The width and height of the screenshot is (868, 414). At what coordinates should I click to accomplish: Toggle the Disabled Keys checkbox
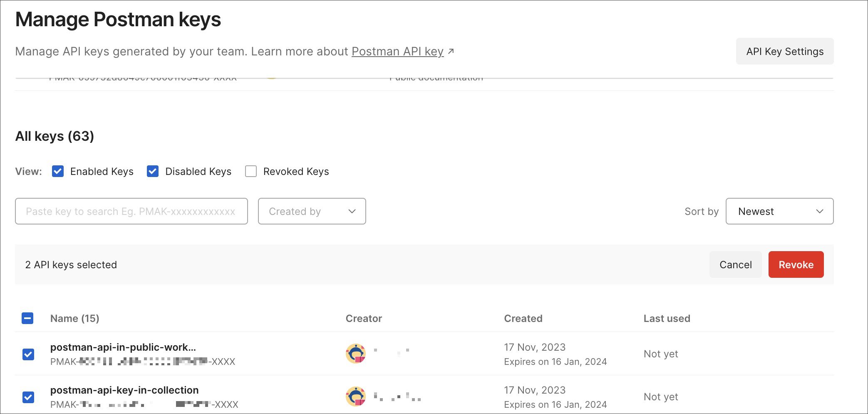(153, 171)
